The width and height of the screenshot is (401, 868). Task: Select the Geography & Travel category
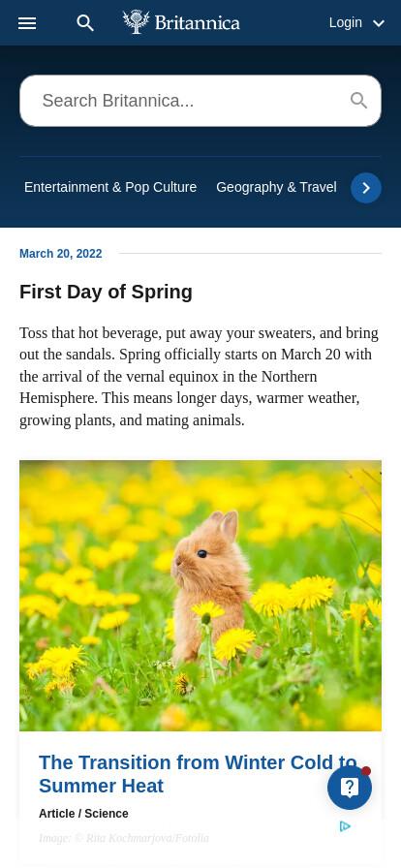pos(276,187)
